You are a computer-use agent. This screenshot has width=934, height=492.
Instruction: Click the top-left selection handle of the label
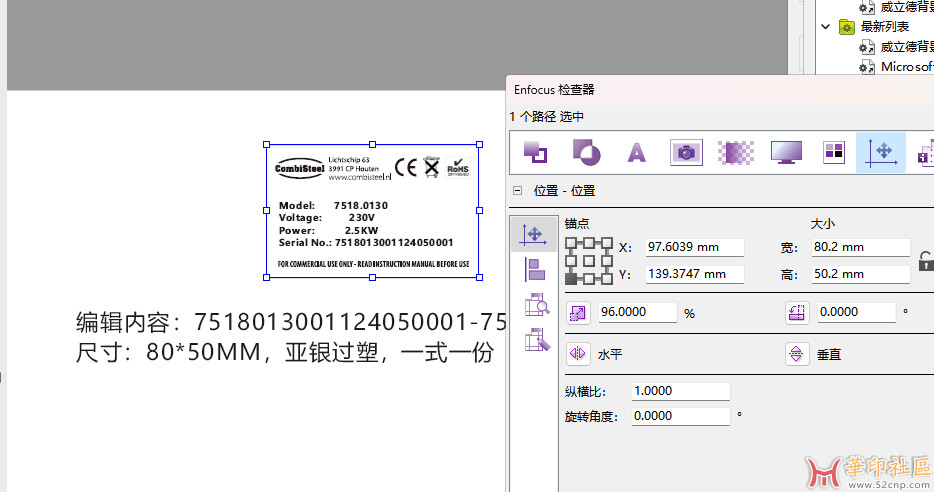click(x=266, y=145)
